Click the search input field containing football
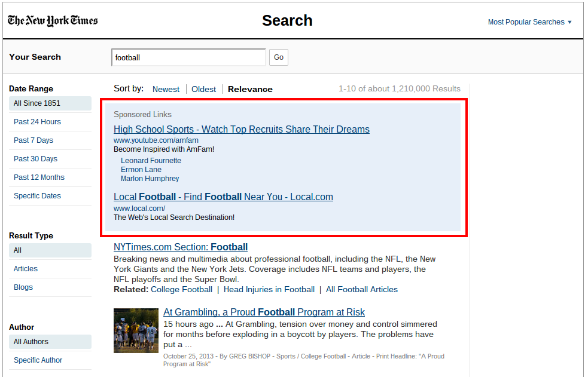The width and height of the screenshot is (588, 377). [188, 57]
